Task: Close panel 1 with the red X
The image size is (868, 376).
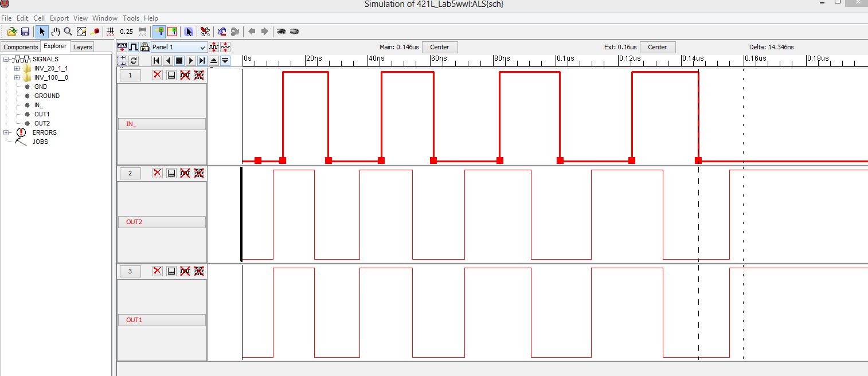Action: pyautogui.click(x=158, y=75)
